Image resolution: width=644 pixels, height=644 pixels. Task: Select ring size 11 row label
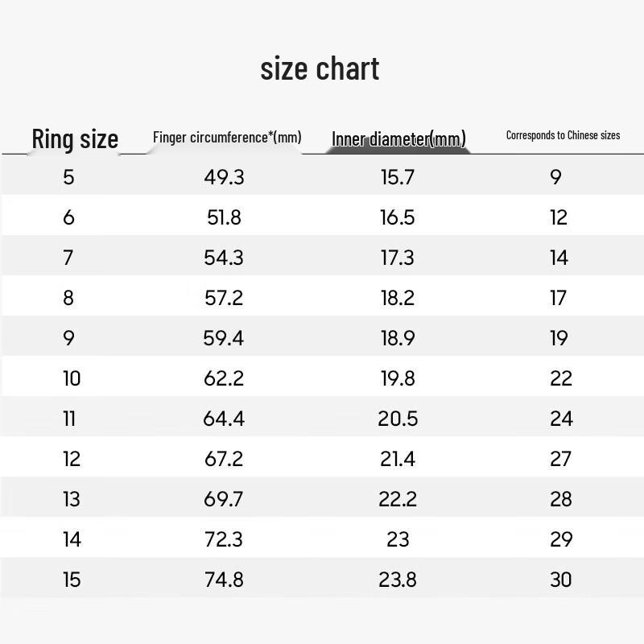pyautogui.click(x=71, y=419)
